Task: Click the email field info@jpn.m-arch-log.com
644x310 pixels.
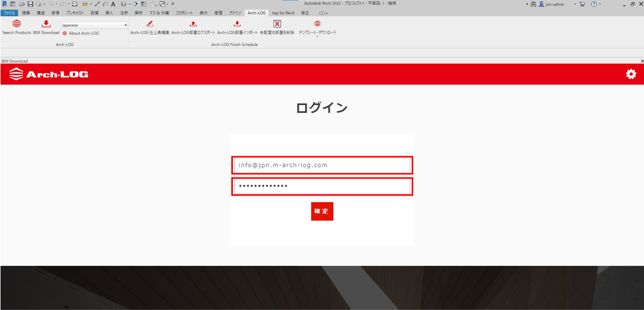Action: point(322,165)
